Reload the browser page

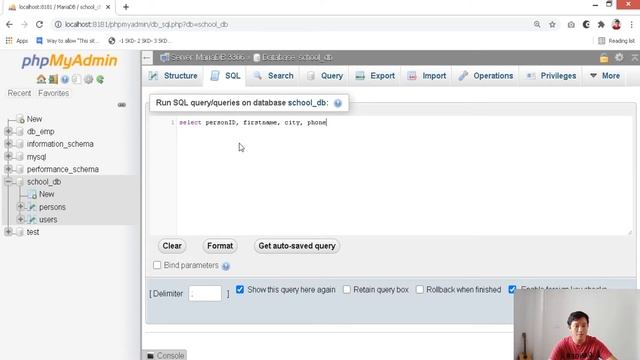click(x=39, y=24)
